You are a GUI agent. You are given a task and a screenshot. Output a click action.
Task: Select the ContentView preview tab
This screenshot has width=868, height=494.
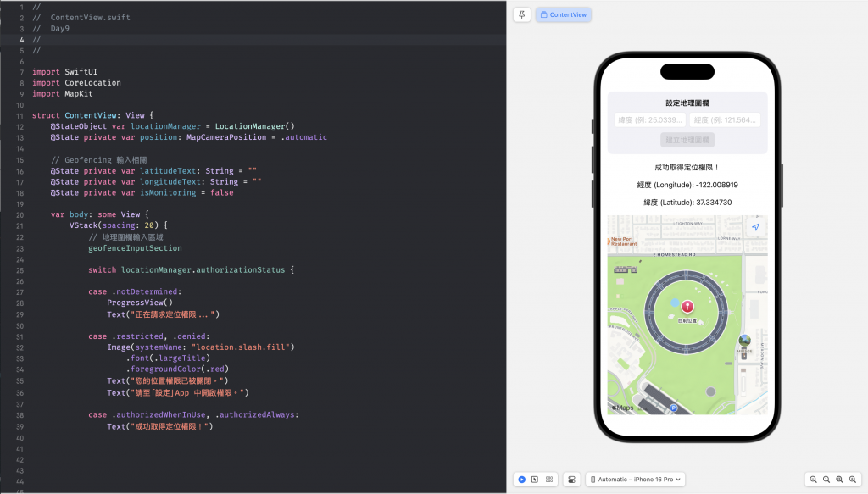(x=563, y=15)
